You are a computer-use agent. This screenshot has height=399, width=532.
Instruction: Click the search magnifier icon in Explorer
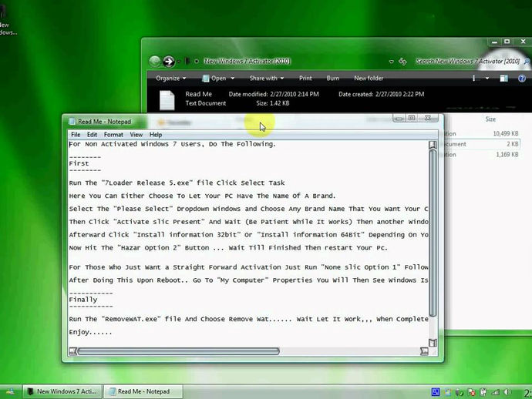[527, 62]
